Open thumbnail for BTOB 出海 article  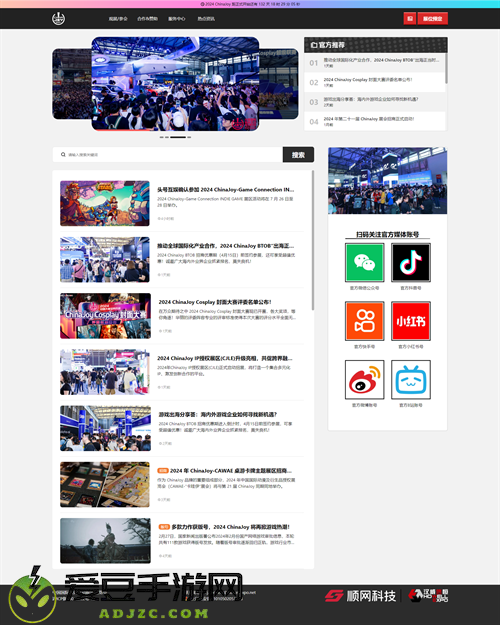click(105, 259)
